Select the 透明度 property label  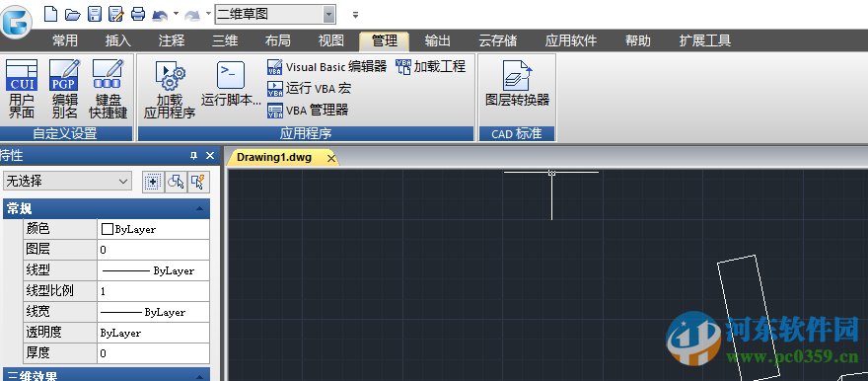(43, 333)
